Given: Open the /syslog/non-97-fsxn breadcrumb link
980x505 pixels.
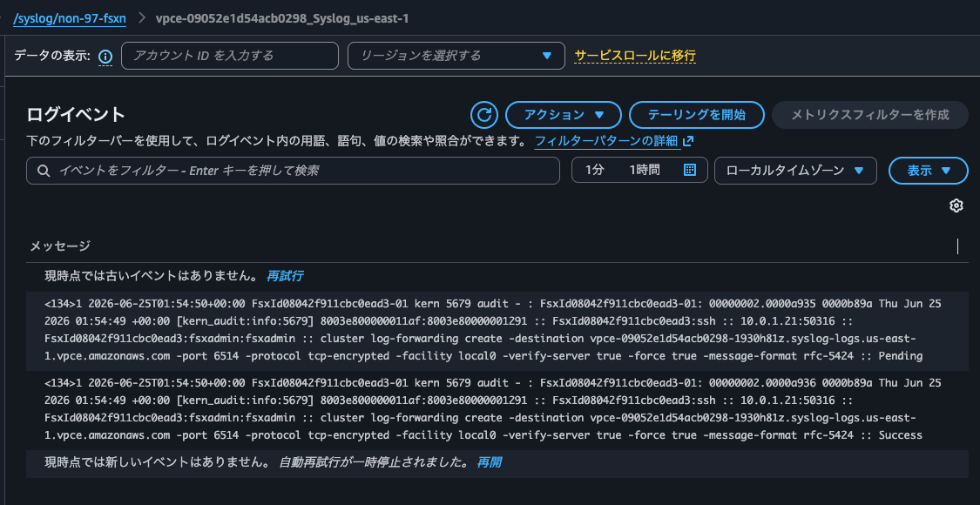Looking at the screenshot, I should [70, 19].
